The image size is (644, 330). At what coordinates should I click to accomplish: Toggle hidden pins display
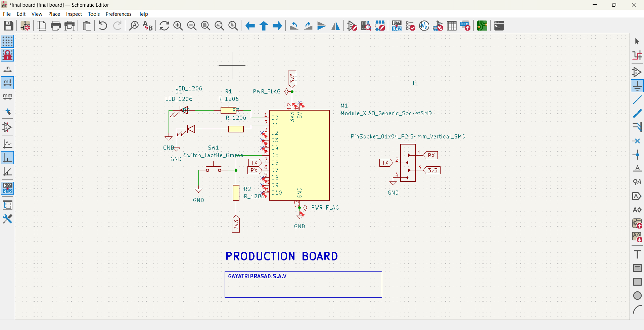[7, 127]
